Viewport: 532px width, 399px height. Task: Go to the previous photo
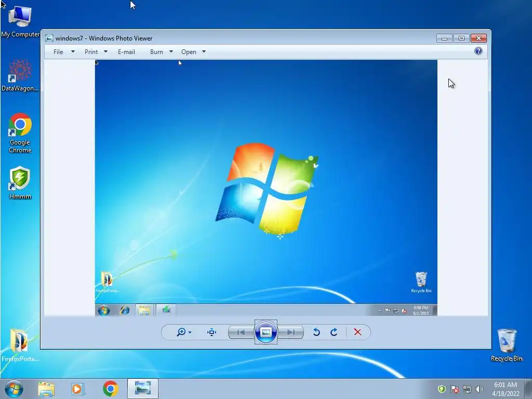[x=241, y=332]
